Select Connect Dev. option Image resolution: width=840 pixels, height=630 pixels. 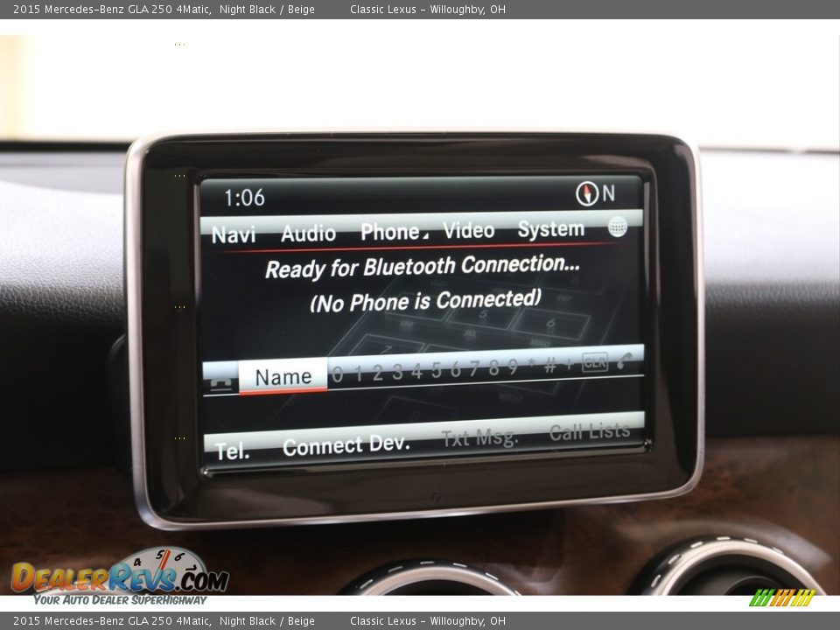(346, 445)
